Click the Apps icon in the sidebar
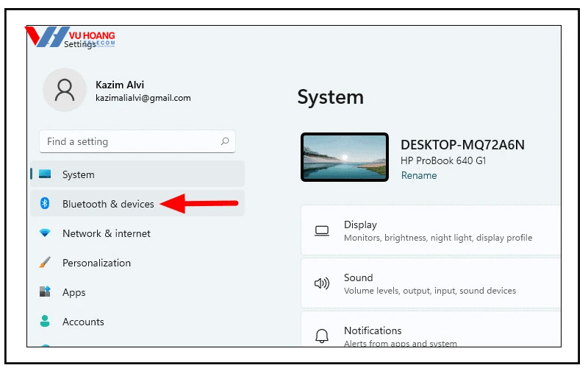The height and width of the screenshot is (368, 588). 45,292
